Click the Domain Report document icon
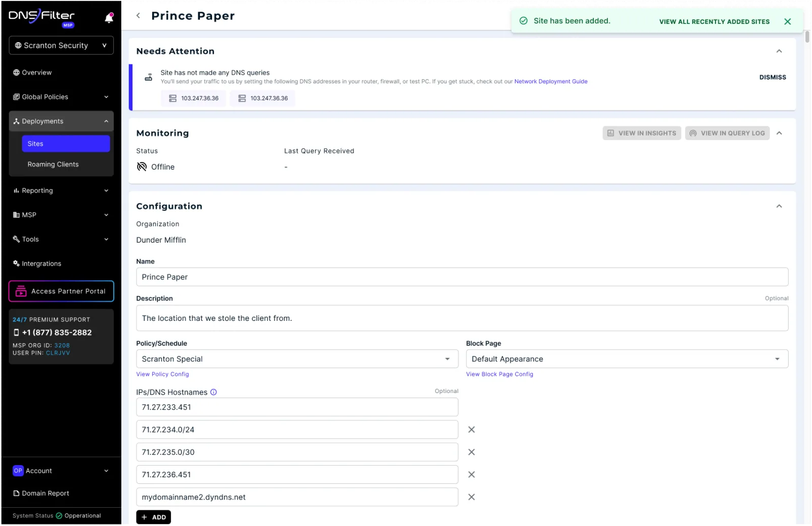The width and height of the screenshot is (812, 526). (16, 494)
